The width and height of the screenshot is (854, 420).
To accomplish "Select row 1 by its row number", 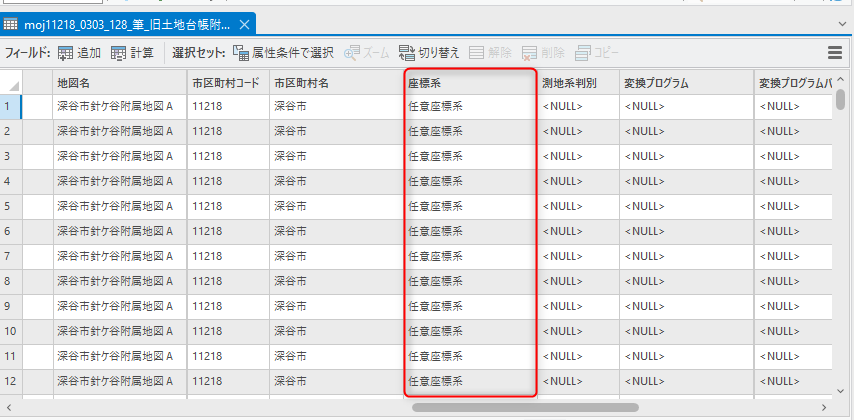I will [11, 107].
